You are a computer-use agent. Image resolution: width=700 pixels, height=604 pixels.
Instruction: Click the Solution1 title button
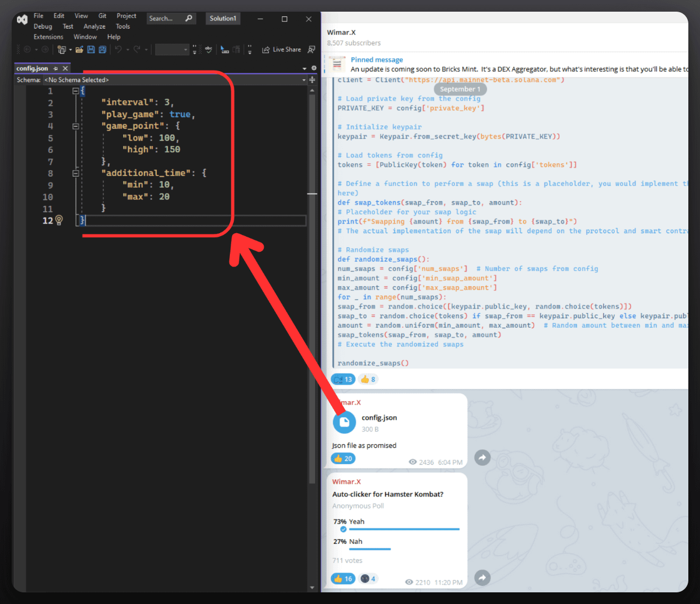(223, 19)
